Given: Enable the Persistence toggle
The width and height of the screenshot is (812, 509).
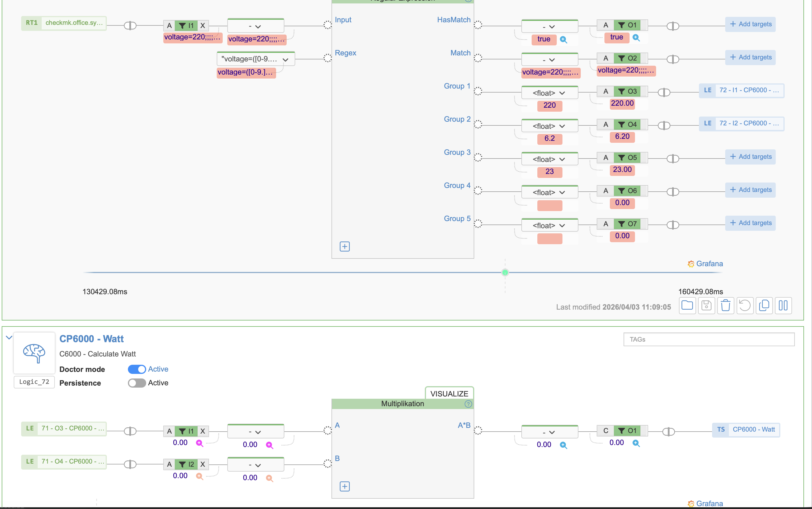Looking at the screenshot, I should [137, 383].
